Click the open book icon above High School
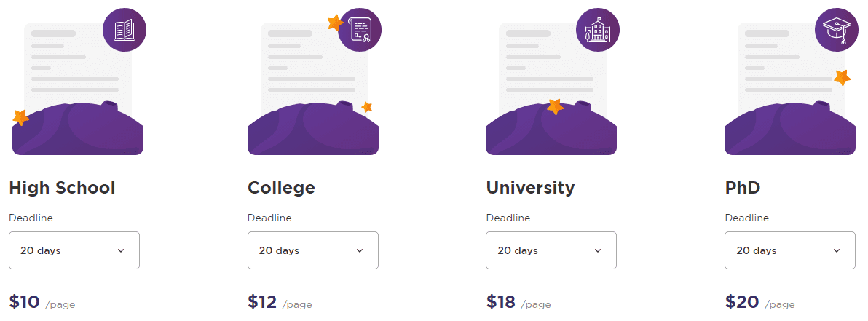Screen dimensions: 868x321 pyautogui.click(x=125, y=30)
